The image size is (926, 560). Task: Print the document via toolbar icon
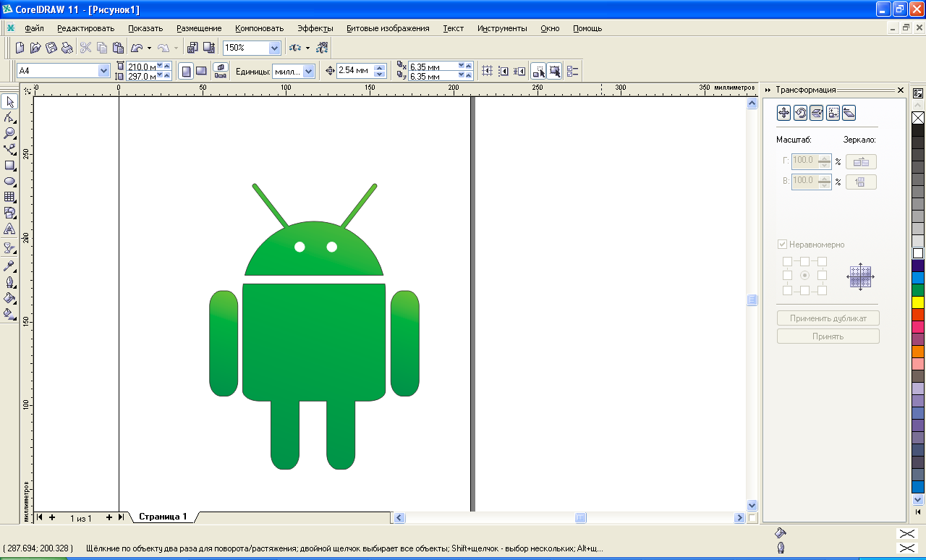point(67,48)
